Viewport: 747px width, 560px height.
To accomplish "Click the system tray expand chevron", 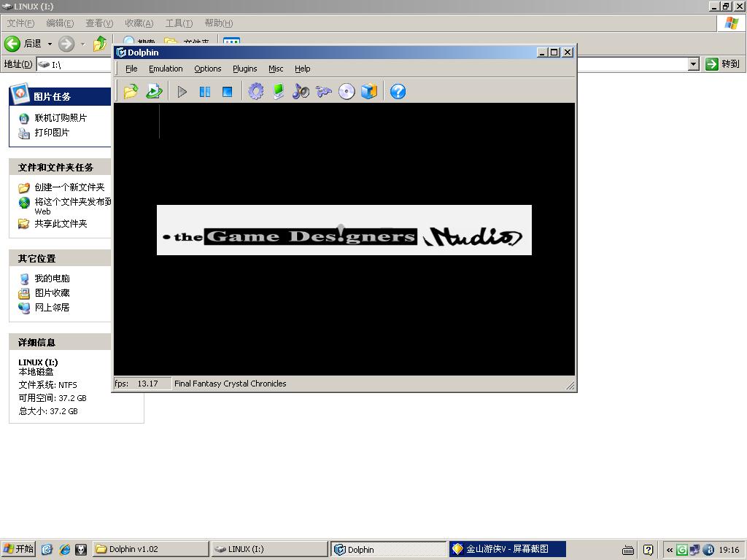I will pyautogui.click(x=670, y=550).
